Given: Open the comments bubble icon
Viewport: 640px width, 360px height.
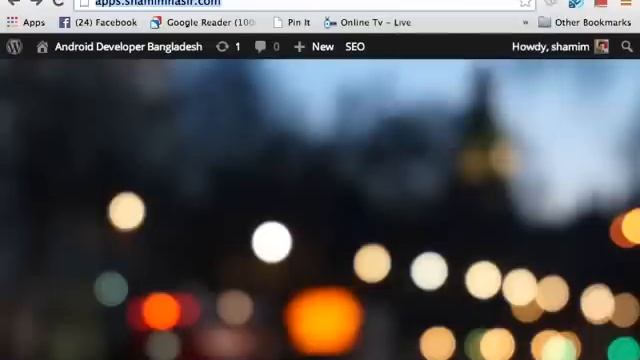Looking at the screenshot, I should (260, 47).
